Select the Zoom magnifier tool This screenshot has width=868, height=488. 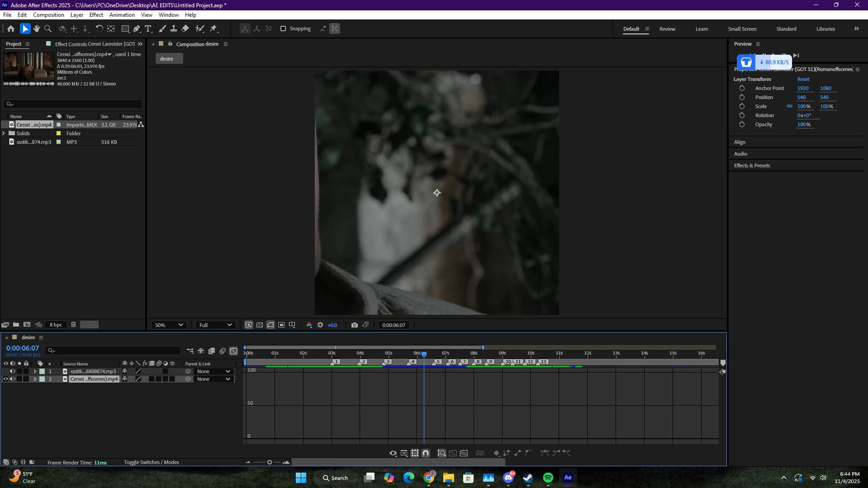pyautogui.click(x=48, y=28)
